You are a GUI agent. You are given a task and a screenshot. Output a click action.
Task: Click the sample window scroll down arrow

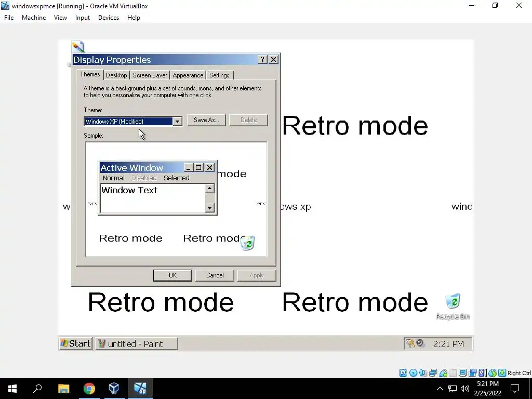pyautogui.click(x=210, y=208)
